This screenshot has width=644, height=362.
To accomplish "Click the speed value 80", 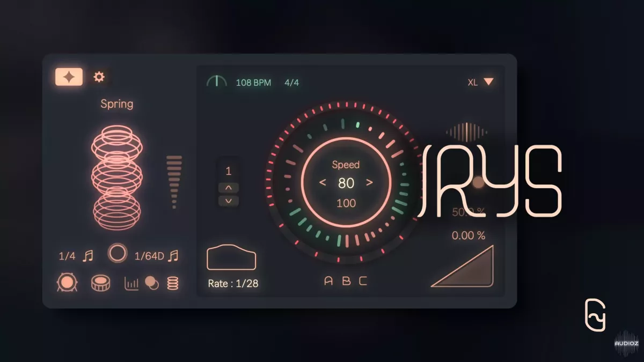I will (x=346, y=183).
